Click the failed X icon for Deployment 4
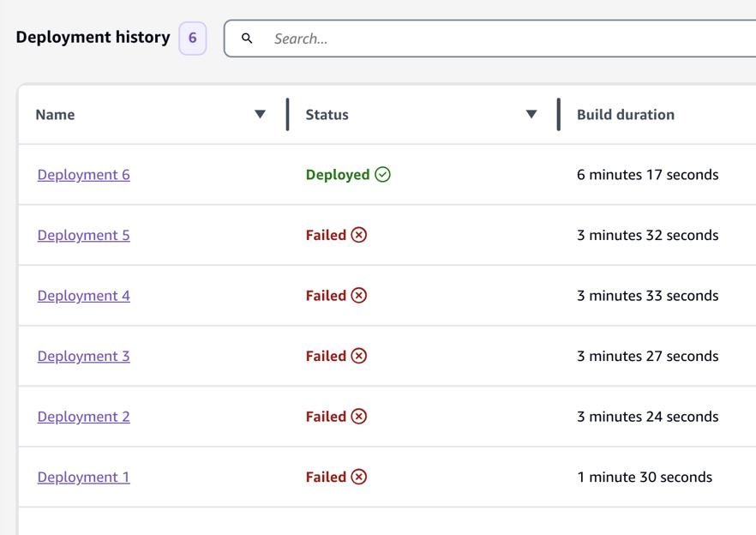Viewport: 756px width, 535px height. tap(358, 295)
